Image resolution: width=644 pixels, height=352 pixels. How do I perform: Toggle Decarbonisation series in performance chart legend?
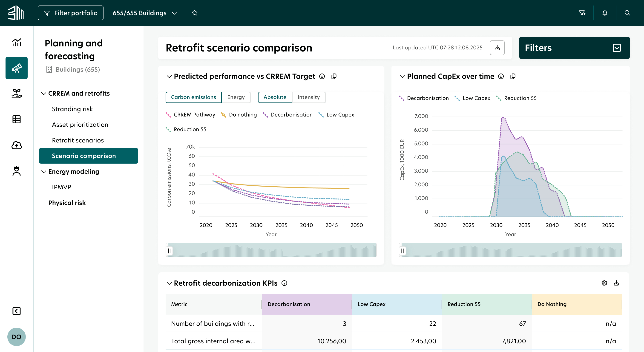(x=287, y=115)
